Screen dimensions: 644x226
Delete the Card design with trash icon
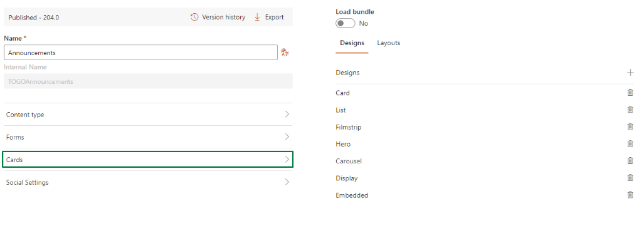click(630, 92)
